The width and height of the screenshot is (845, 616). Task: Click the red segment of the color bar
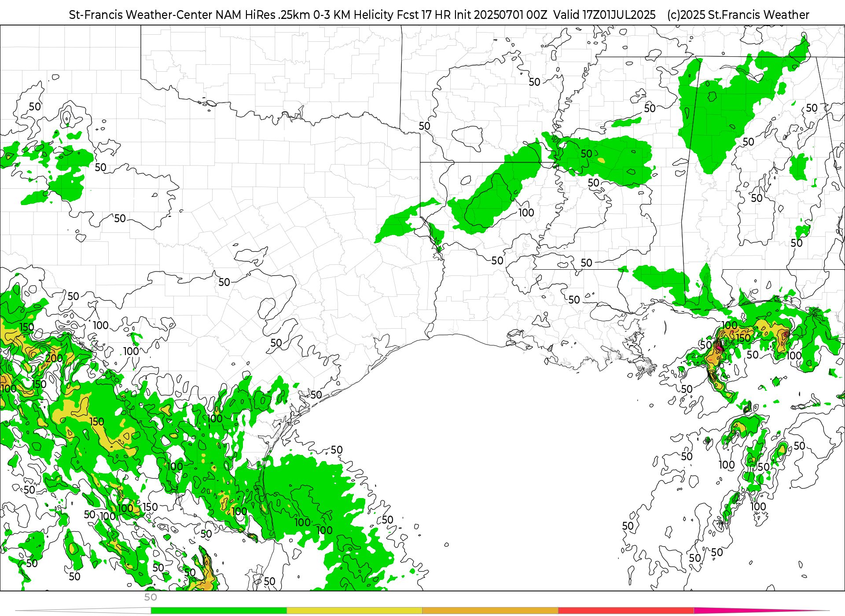click(626, 611)
